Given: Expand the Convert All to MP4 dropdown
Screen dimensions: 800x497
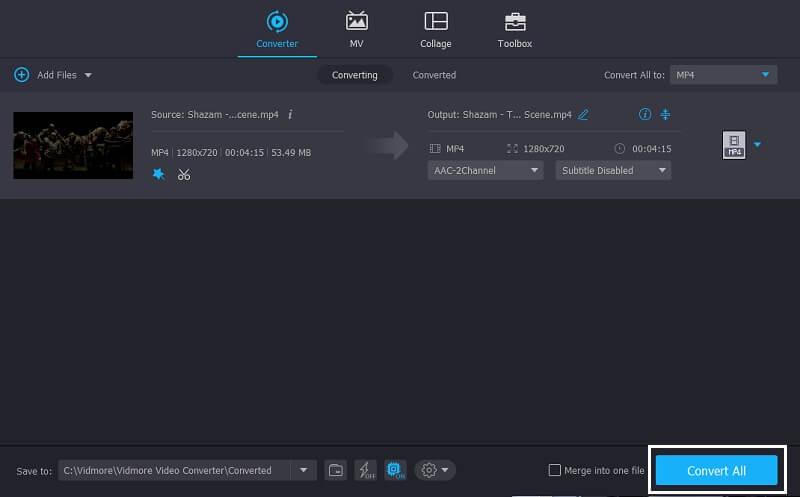Looking at the screenshot, I should tap(723, 75).
